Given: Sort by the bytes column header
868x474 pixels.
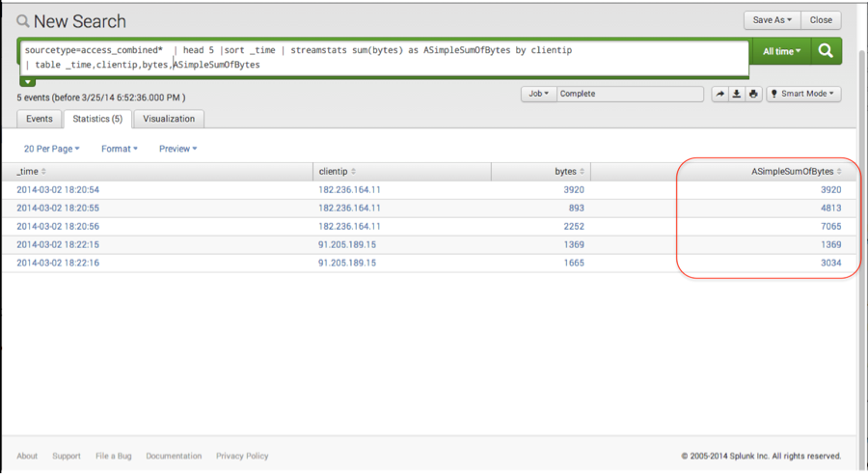Looking at the screenshot, I should click(x=568, y=171).
